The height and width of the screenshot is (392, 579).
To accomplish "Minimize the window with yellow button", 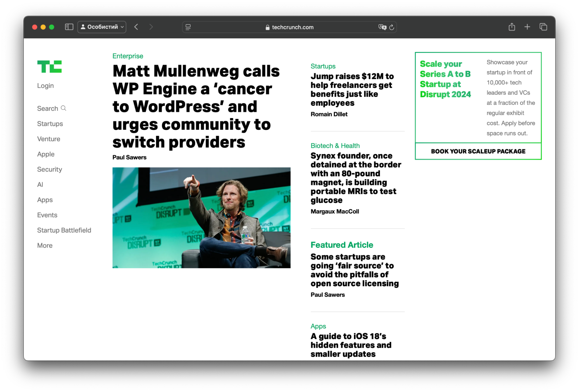I will (x=43, y=27).
